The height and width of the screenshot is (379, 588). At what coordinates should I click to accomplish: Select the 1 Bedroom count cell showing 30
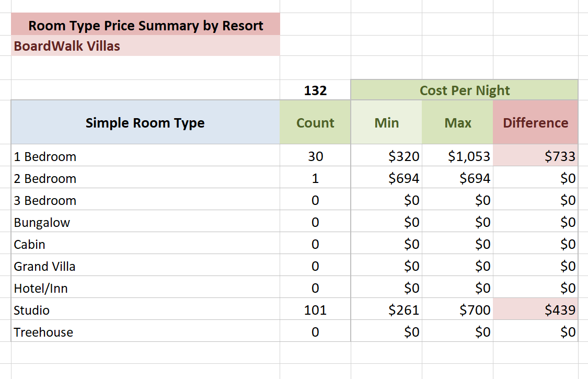(315, 156)
